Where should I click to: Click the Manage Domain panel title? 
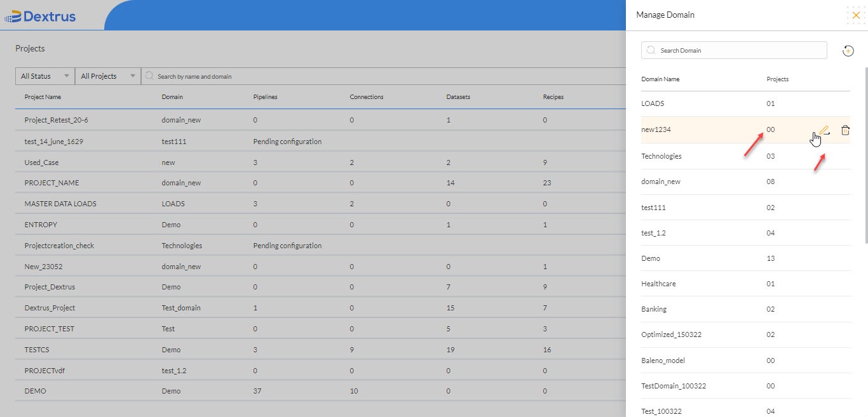(x=665, y=15)
